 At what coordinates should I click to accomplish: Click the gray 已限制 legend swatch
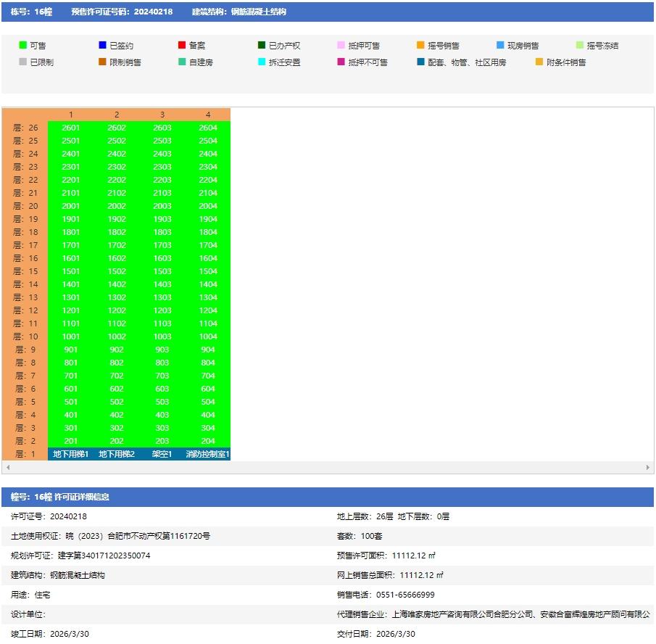point(23,62)
